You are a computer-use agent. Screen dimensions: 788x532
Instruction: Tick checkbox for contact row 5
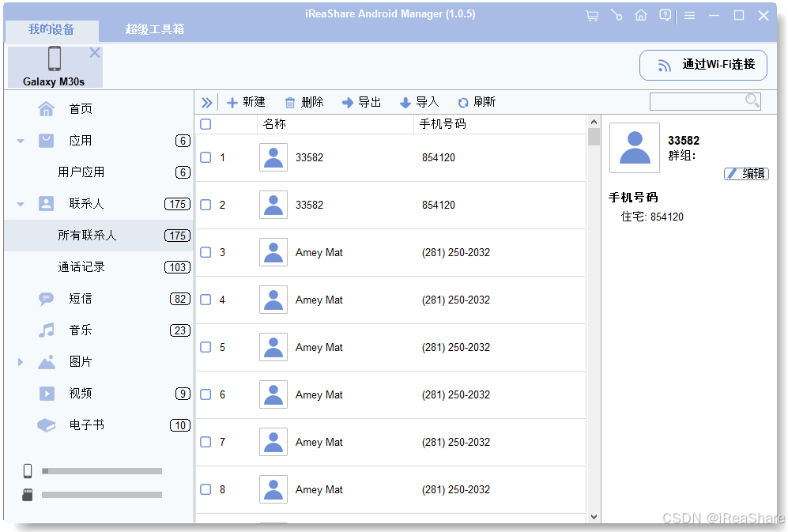205,347
